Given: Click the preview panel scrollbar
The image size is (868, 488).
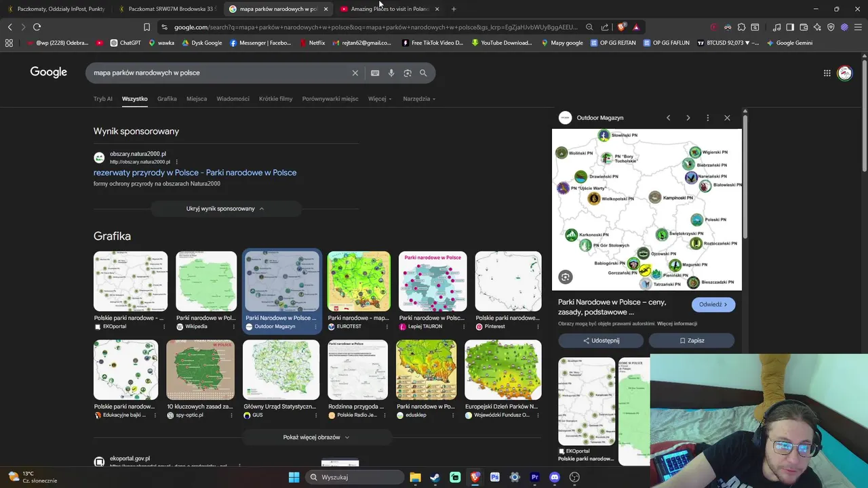Looking at the screenshot, I should click(745, 176).
